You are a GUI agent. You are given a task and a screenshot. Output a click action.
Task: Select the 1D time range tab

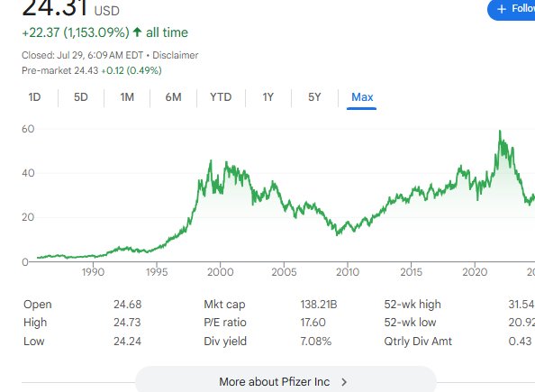coord(34,97)
